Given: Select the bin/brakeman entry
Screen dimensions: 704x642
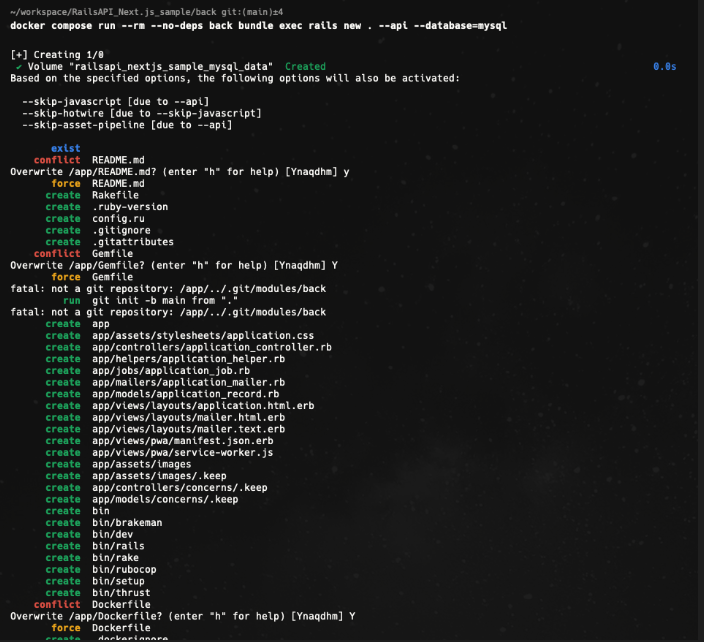Looking at the screenshot, I should tap(127, 523).
